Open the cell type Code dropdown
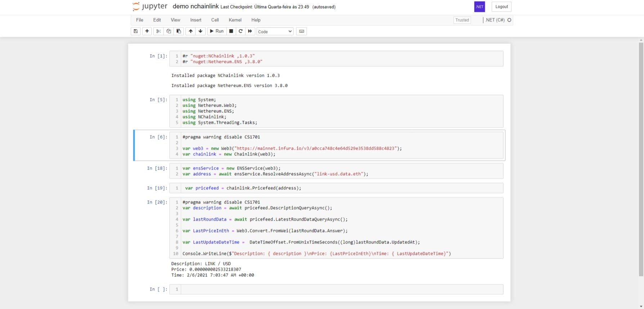The width and height of the screenshot is (644, 309). click(x=275, y=32)
